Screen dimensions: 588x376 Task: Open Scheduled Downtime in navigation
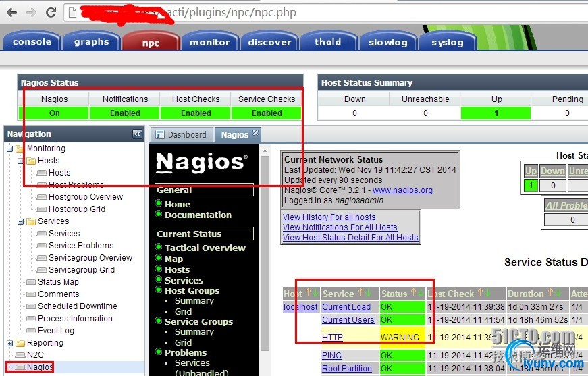pos(77,306)
